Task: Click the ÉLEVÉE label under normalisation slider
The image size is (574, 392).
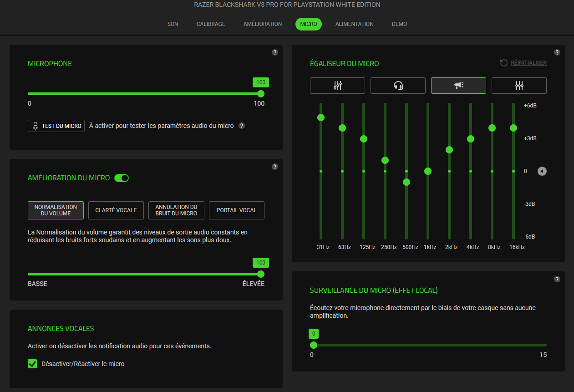Action: (x=254, y=284)
